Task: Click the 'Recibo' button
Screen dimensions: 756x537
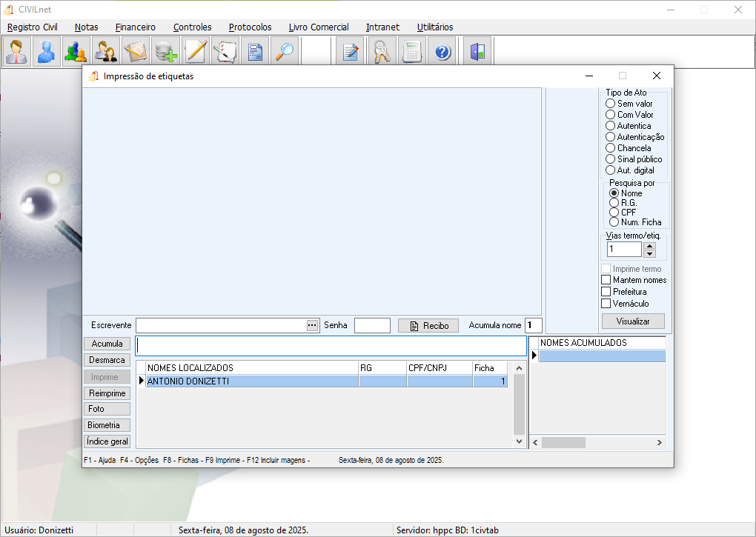Action: pyautogui.click(x=428, y=326)
